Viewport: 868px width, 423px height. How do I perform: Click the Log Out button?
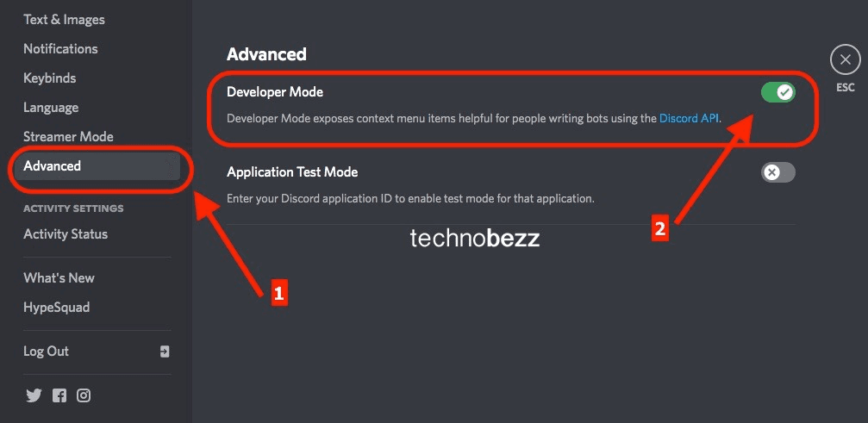(x=46, y=351)
